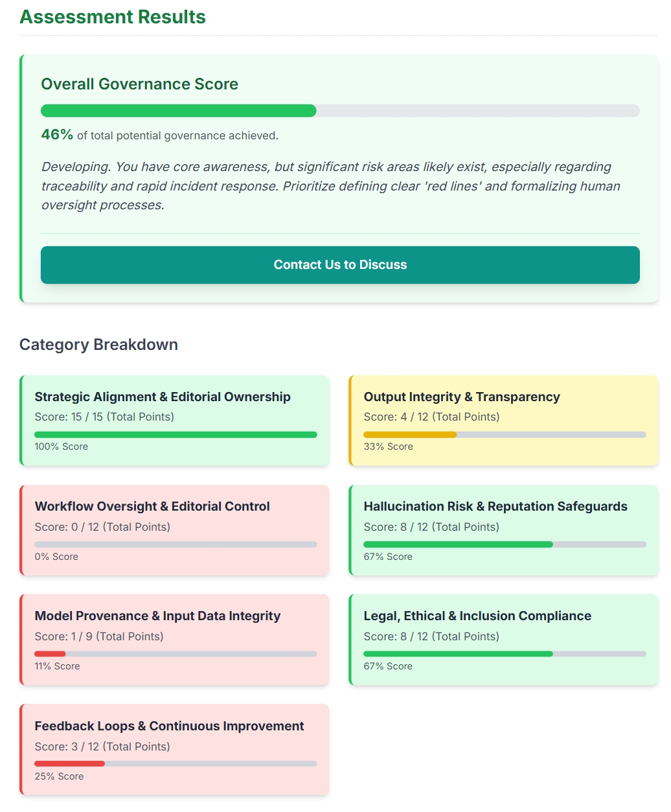Click the 25% Score progress bar
Viewport: 671px width, 812px height.
click(175, 764)
